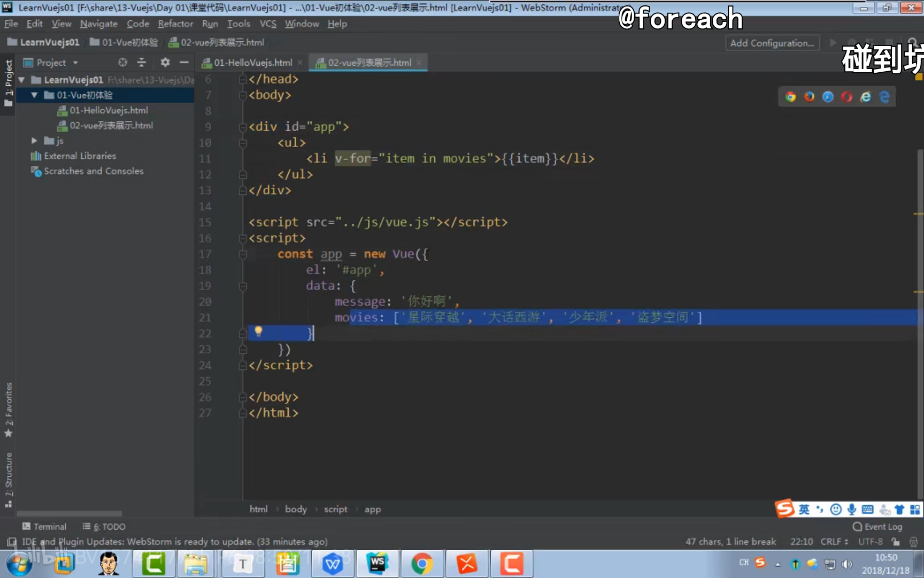This screenshot has width=924, height=578.
Task: Toggle Sogou input English mode indicator
Action: pos(804,509)
